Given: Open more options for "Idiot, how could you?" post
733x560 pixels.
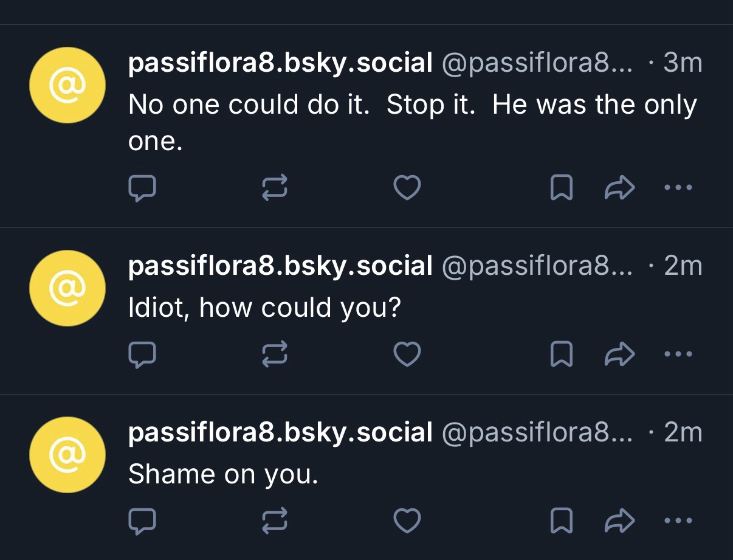Looking at the screenshot, I should [x=678, y=354].
